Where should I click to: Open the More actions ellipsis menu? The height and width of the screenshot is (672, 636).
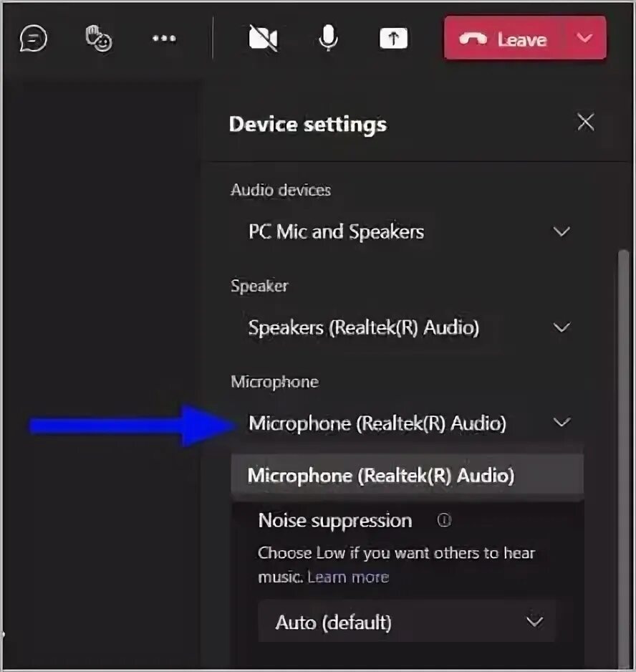pos(164,38)
